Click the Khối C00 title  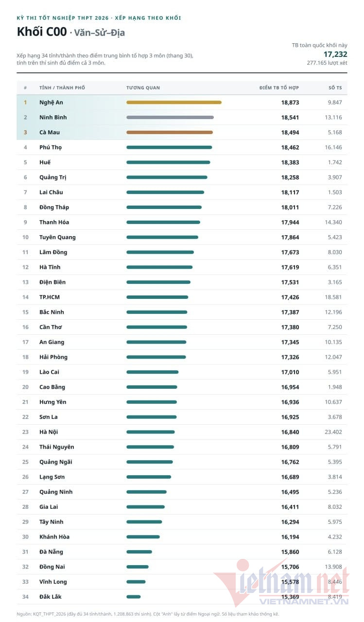[x=42, y=32]
